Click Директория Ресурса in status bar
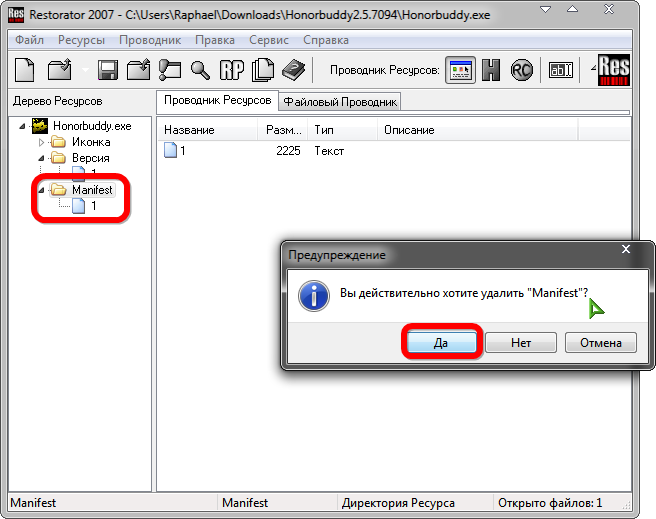 (x=398, y=503)
